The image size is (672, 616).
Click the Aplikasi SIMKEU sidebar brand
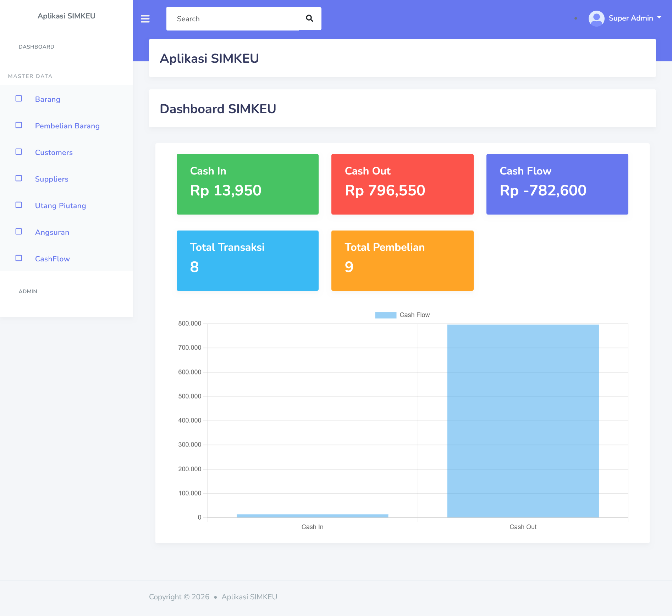66,16
